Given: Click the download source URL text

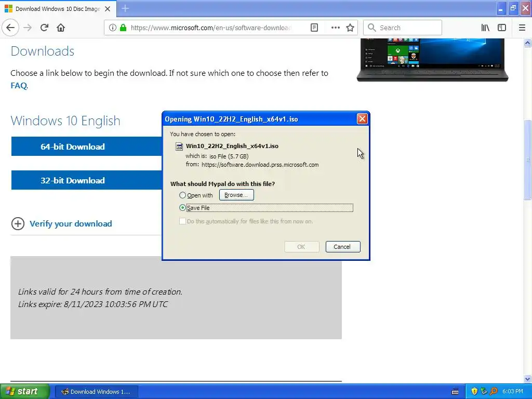Looking at the screenshot, I should pos(260,165).
